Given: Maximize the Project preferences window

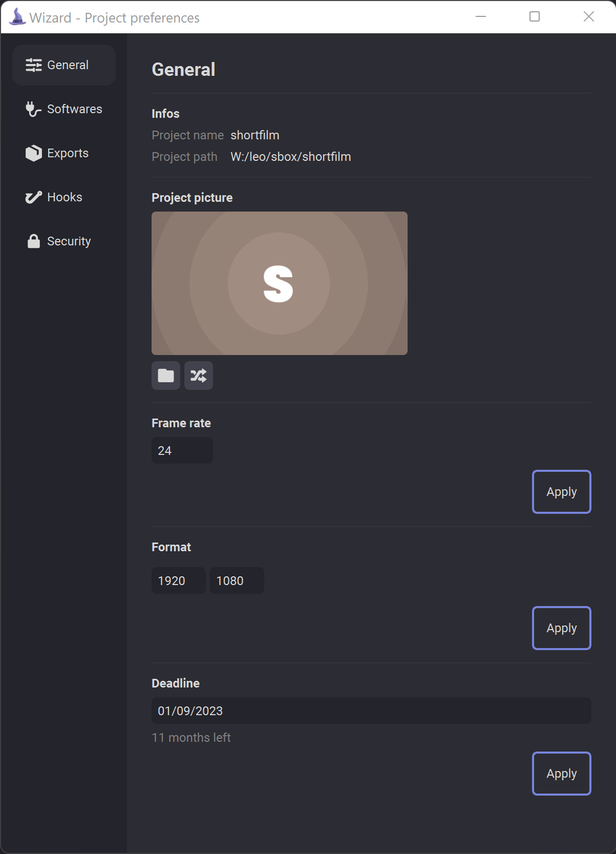Looking at the screenshot, I should 535,17.
